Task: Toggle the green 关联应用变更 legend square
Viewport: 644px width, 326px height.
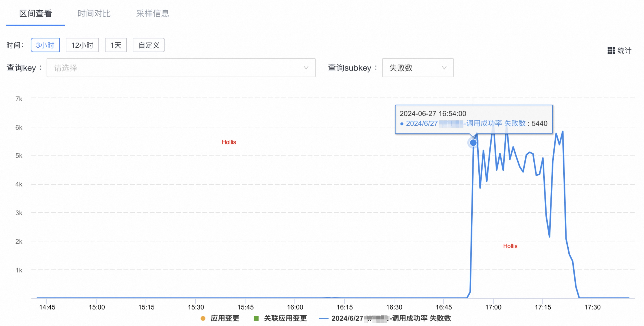Action: [x=256, y=318]
